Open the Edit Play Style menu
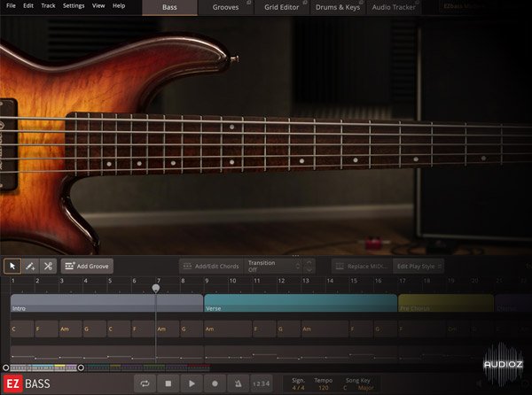 click(x=418, y=266)
